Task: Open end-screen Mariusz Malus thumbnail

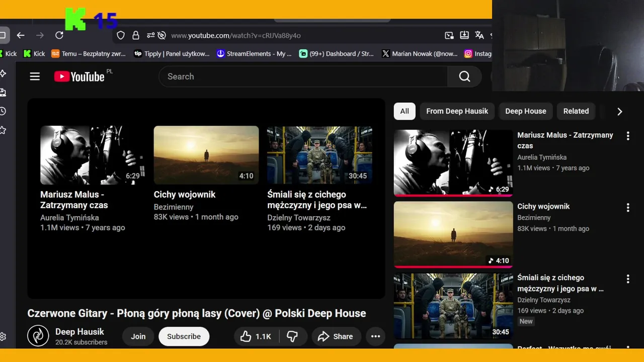Action: (x=93, y=155)
